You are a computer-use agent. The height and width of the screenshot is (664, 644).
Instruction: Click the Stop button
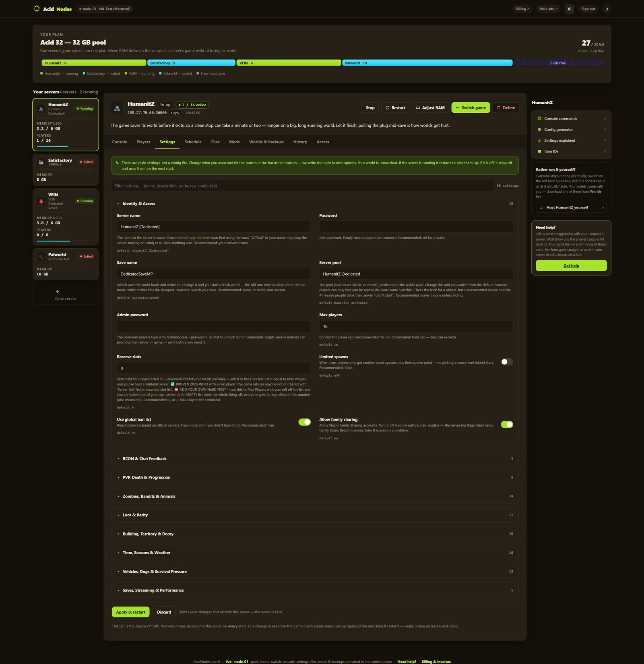[x=370, y=107]
